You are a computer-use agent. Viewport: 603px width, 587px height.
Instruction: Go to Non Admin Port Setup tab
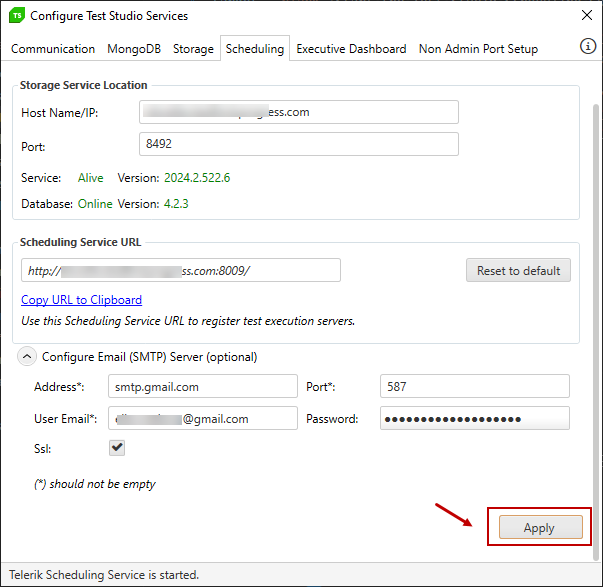click(478, 49)
